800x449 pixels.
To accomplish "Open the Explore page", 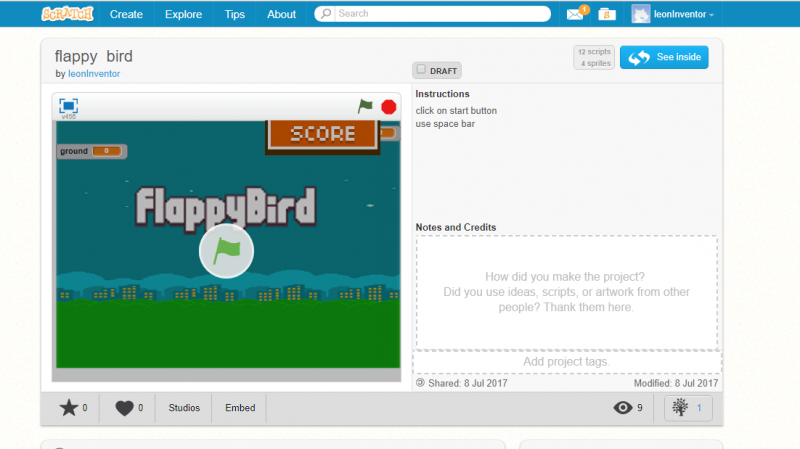I will [183, 14].
